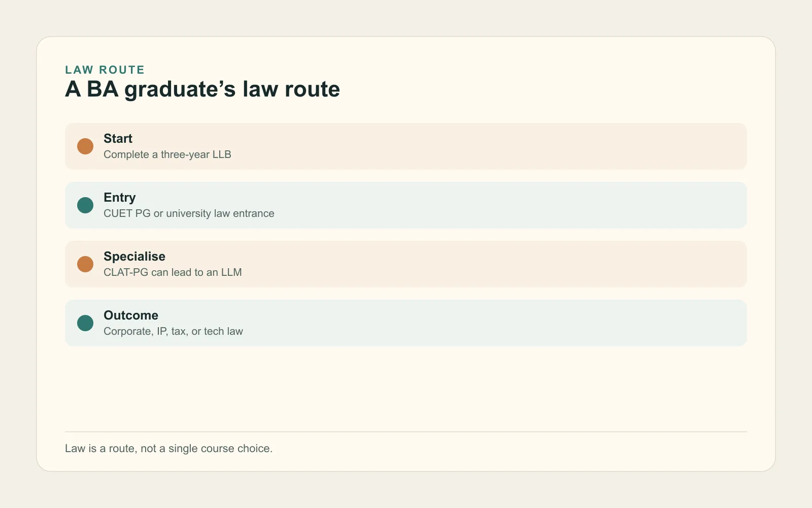This screenshot has width=812, height=508.
Task: Click 'CLAT-PG can lead to an LLM'
Action: tap(173, 272)
